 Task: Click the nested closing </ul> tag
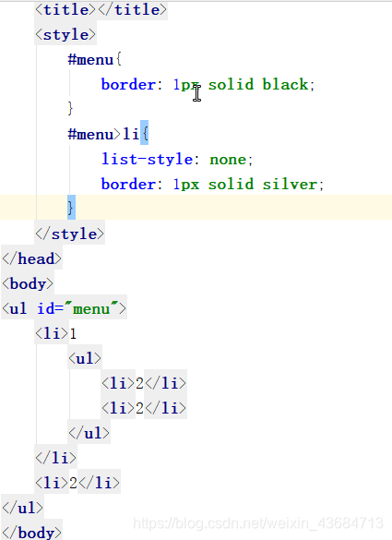(89, 433)
